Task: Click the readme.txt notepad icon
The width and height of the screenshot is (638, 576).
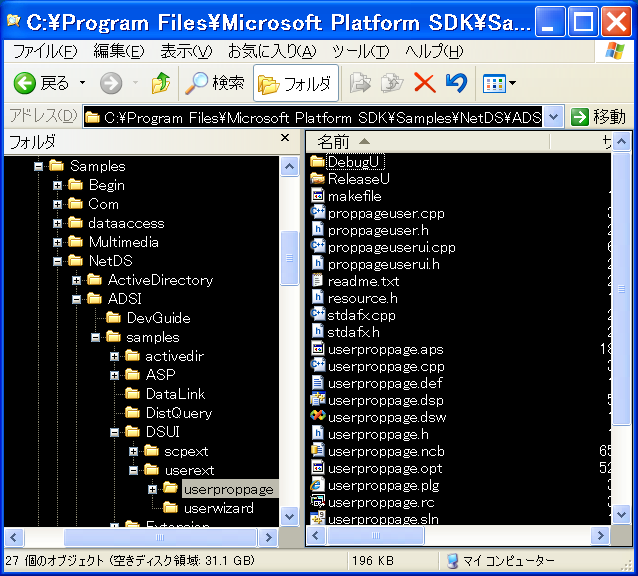Action: (317, 281)
